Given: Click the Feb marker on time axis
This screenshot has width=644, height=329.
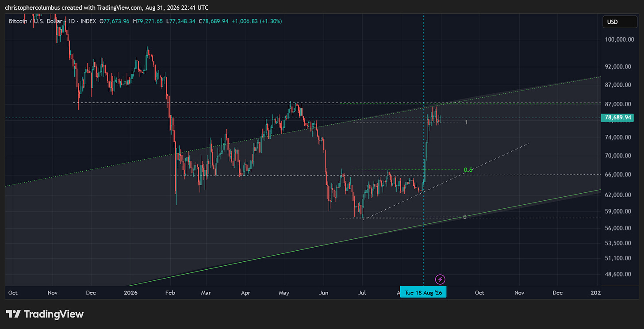Looking at the screenshot, I should tap(170, 293).
